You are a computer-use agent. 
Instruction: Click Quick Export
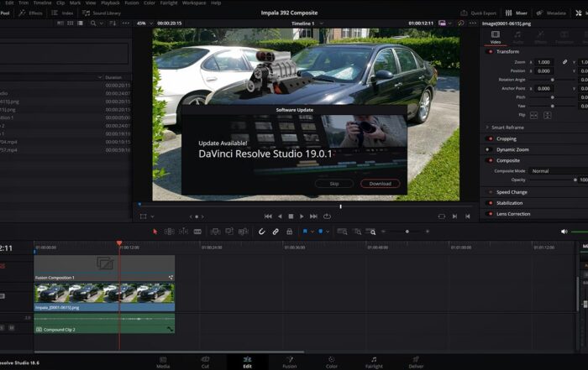click(478, 13)
